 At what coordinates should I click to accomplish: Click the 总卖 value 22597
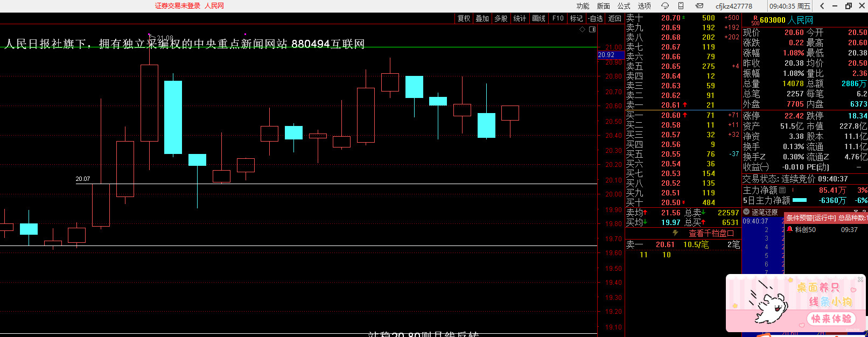point(728,213)
